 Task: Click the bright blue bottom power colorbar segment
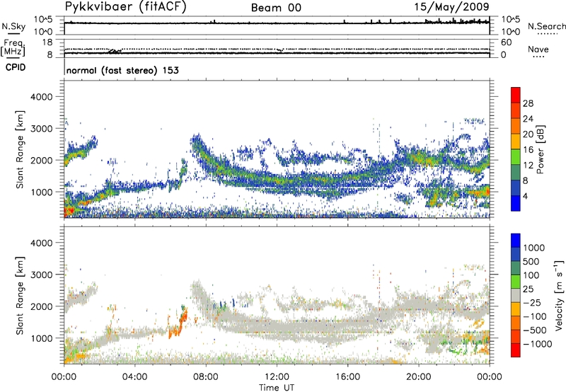click(x=516, y=204)
